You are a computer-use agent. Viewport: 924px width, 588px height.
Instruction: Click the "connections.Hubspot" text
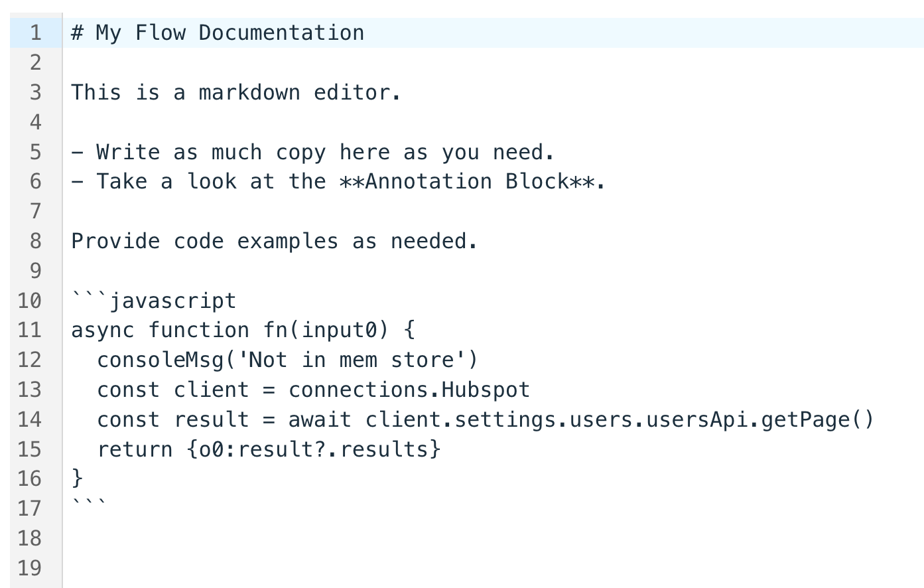[409, 390]
